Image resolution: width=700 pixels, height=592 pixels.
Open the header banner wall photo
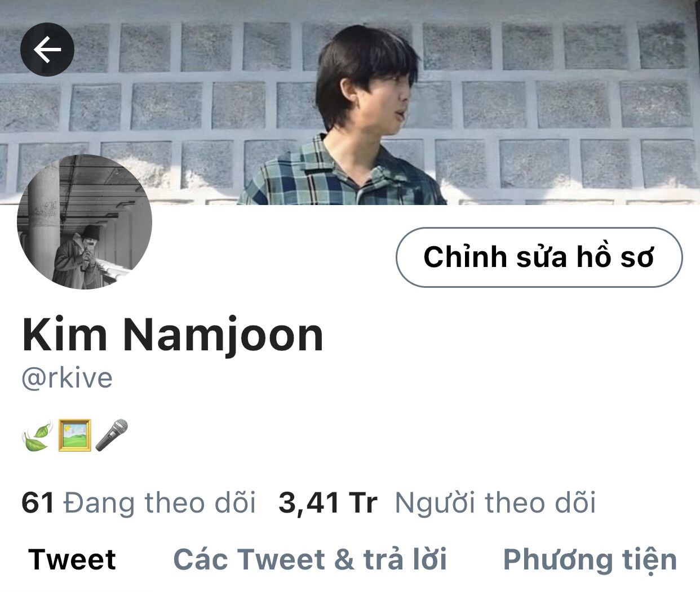(x=350, y=102)
